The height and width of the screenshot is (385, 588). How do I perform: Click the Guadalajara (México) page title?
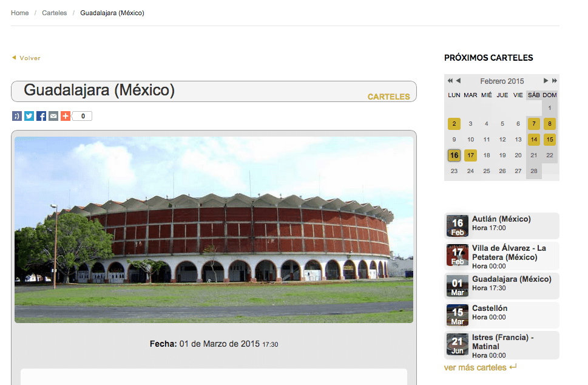click(x=99, y=90)
